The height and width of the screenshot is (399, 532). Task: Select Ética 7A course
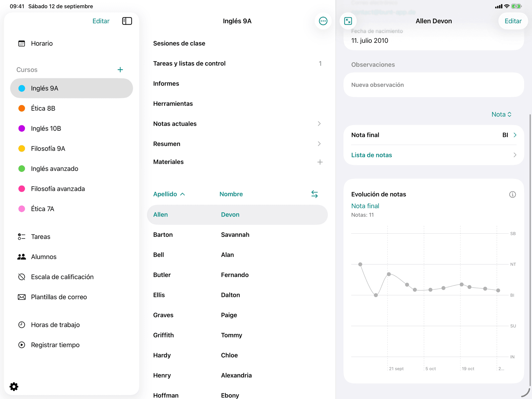(x=71, y=209)
